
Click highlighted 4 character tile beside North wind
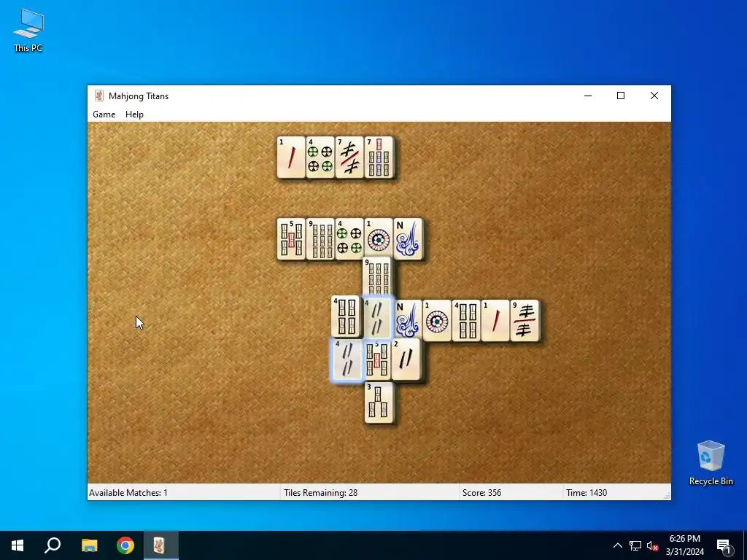click(x=378, y=316)
